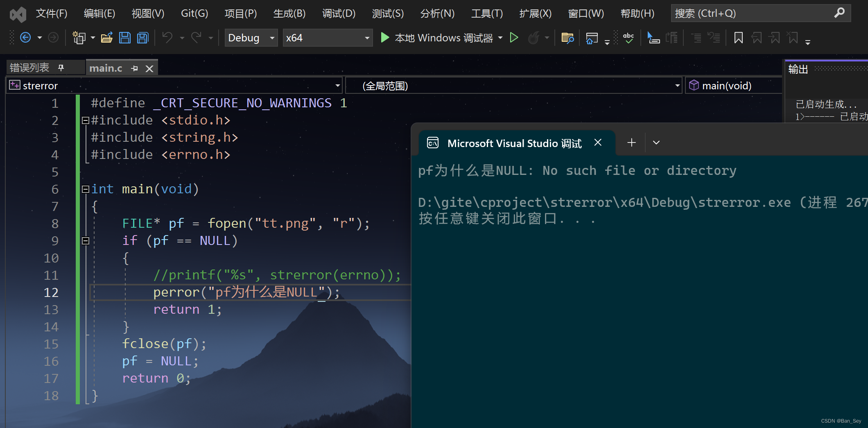Unpin the main.c document tab
Image resolution: width=868 pixels, height=428 pixels.
tap(134, 68)
